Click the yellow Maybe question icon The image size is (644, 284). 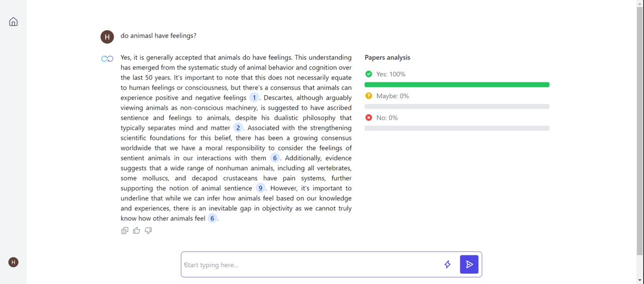(369, 96)
